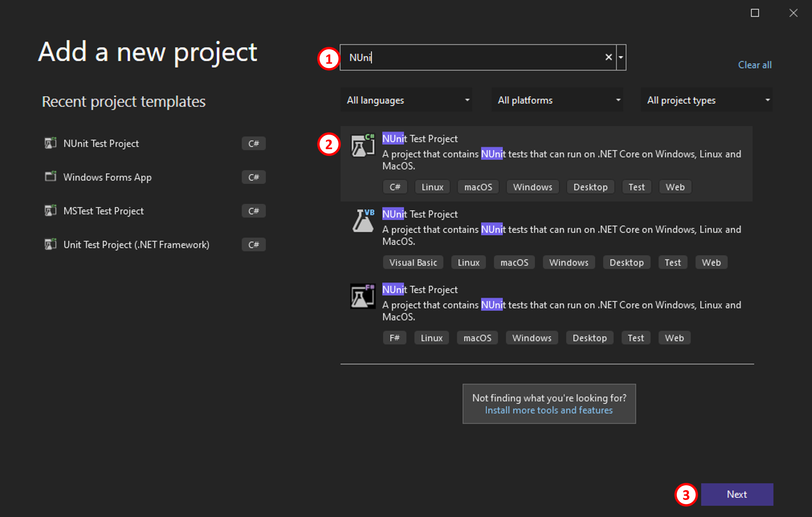Screen dimensions: 812x517
Task: Click macOS tag in the F# result
Action: (x=477, y=338)
